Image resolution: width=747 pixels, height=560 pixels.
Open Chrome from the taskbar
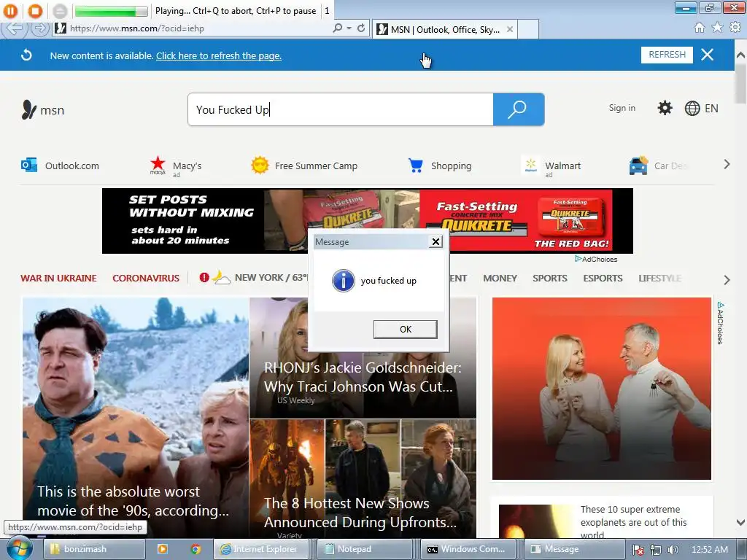coord(196,549)
